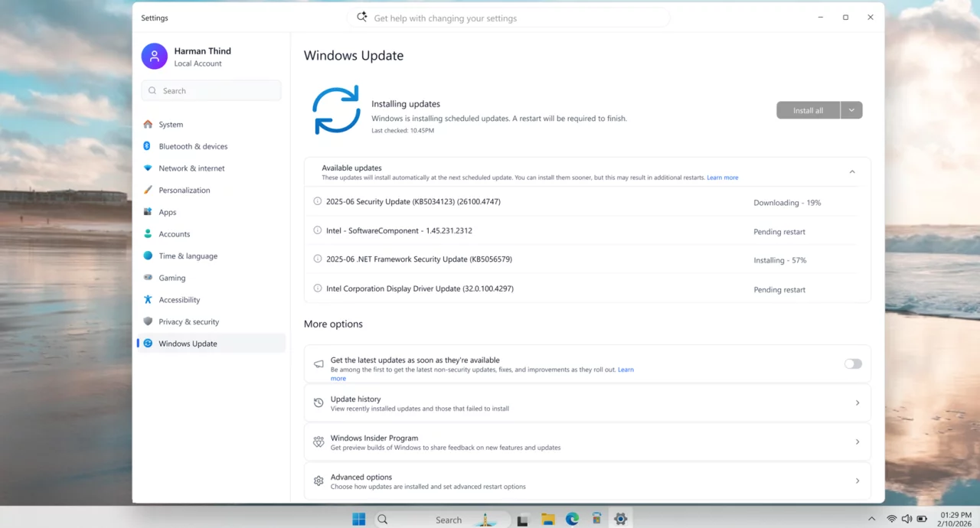Click the Windows Start button in taskbar
This screenshot has height=528, width=980.
[x=358, y=520]
